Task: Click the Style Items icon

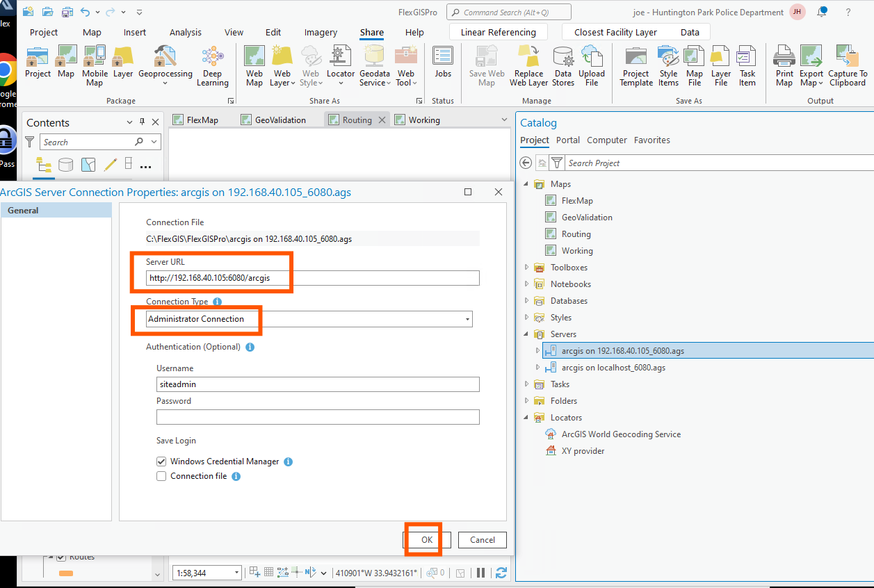Action: [668, 67]
